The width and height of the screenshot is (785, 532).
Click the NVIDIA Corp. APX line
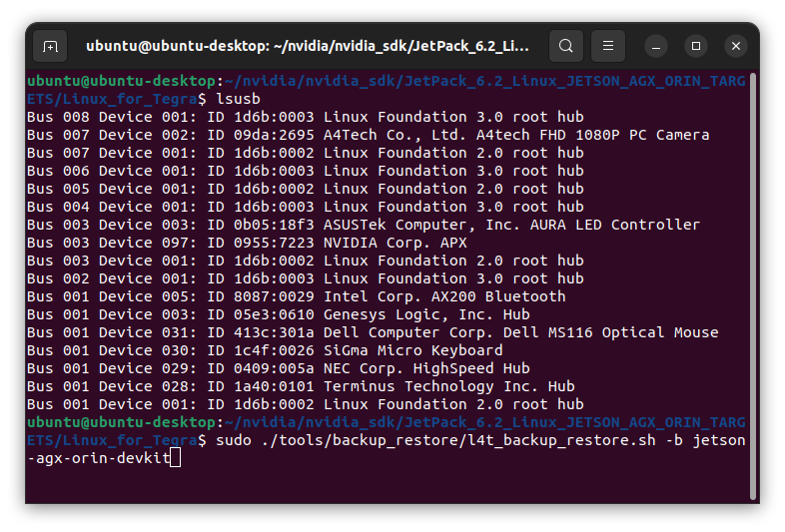(247, 243)
